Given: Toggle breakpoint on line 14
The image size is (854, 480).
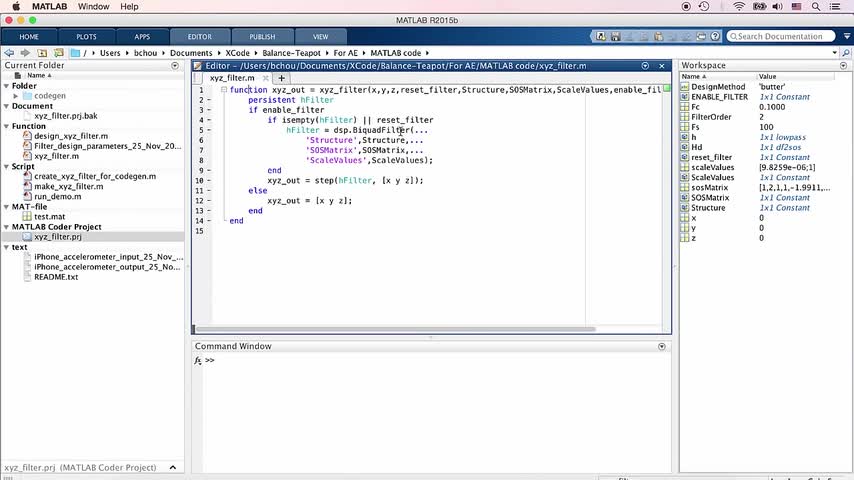Looking at the screenshot, I should coord(209,221).
